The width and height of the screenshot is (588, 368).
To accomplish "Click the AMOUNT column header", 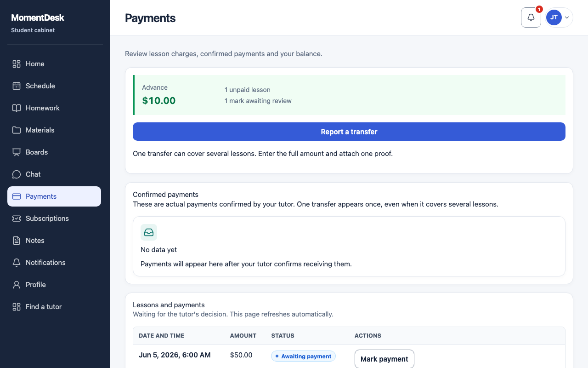I will [x=243, y=336].
